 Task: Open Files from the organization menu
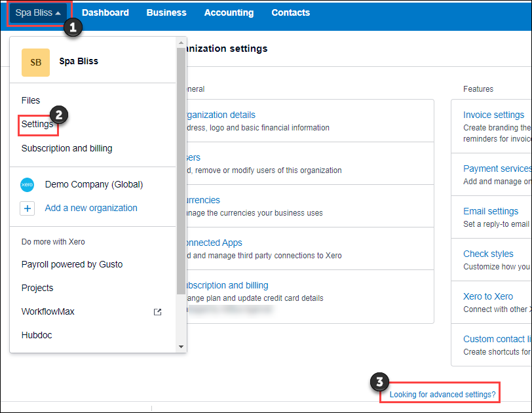(x=31, y=100)
